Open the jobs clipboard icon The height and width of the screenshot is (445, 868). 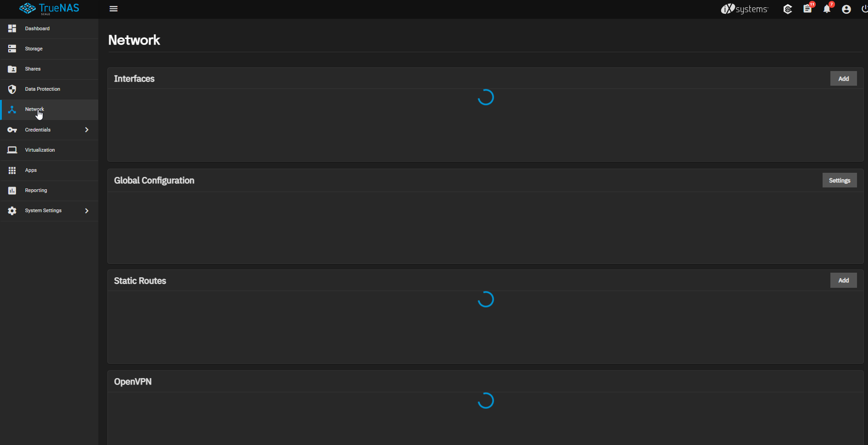point(807,9)
